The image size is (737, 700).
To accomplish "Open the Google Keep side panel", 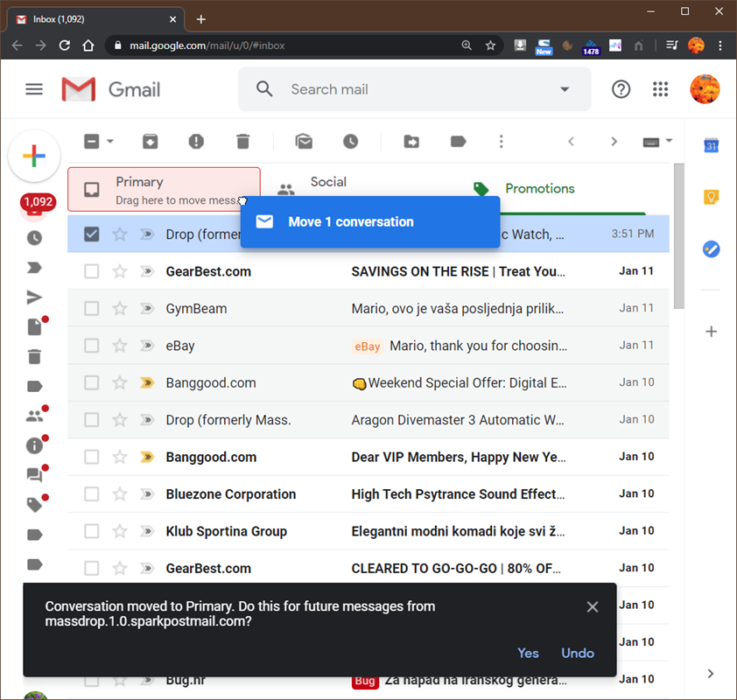I will (711, 197).
